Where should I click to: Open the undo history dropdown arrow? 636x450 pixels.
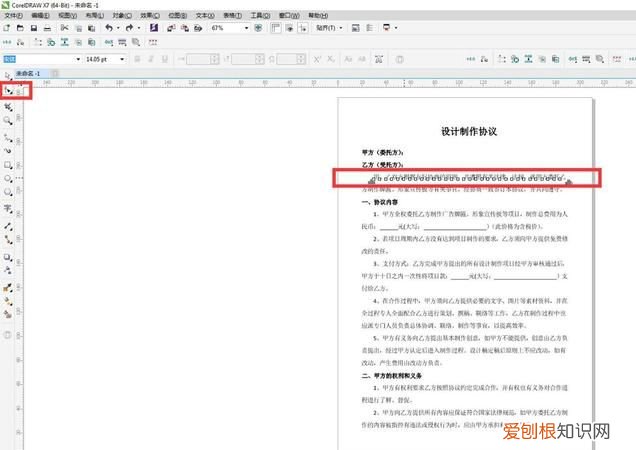pyautogui.click(x=118, y=28)
